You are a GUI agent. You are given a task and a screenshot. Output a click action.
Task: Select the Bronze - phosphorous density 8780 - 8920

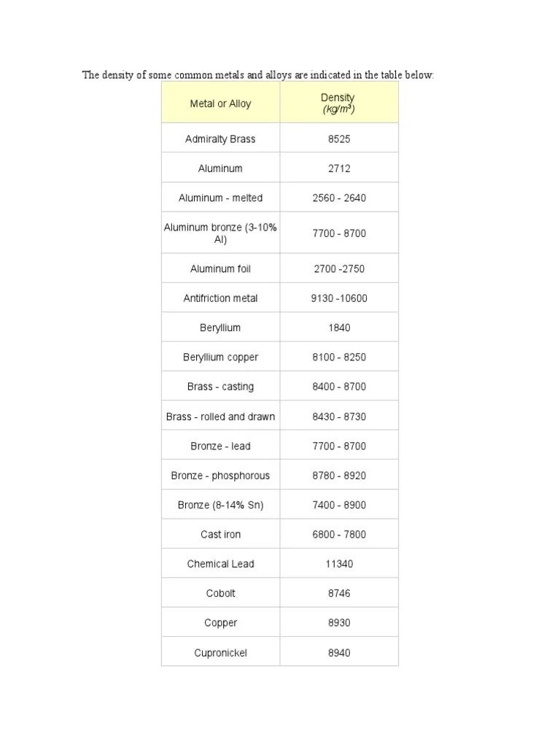pos(339,476)
